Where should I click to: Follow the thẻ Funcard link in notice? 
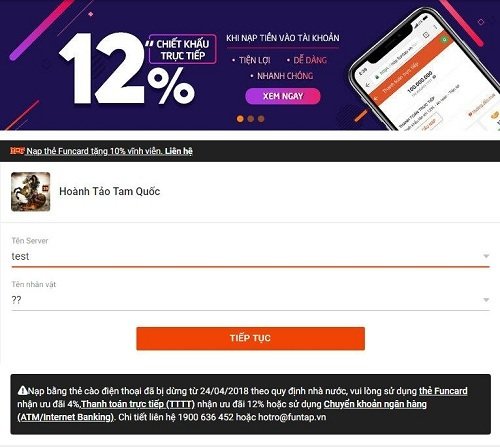coord(443,391)
